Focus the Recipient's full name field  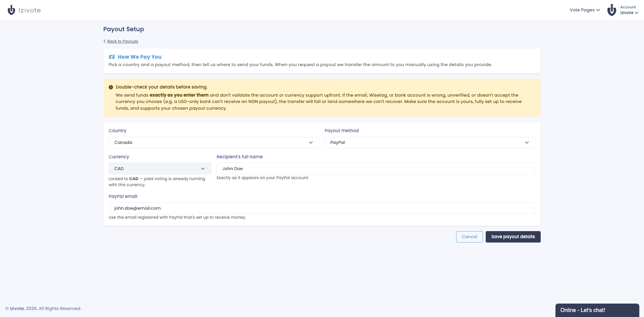click(376, 169)
